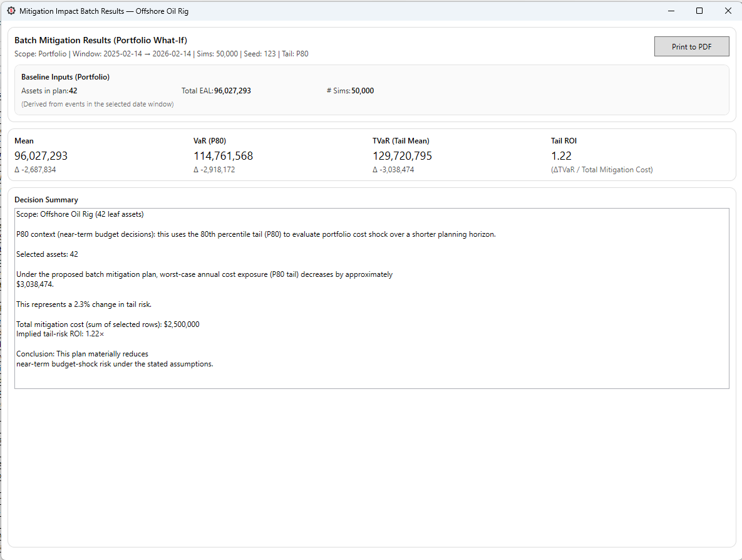Close the Mitigation Impact Batch Results window
This screenshot has width=742, height=560.
click(728, 11)
